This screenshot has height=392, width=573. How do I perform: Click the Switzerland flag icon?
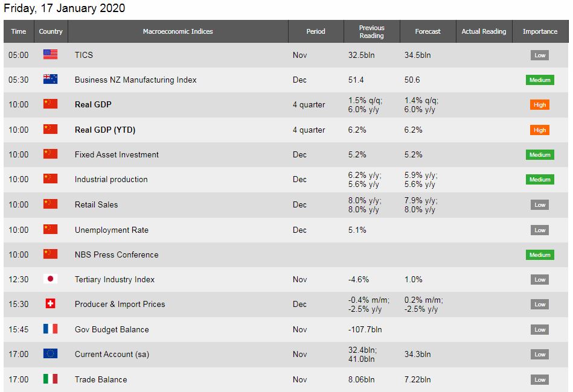pyautogui.click(x=50, y=304)
